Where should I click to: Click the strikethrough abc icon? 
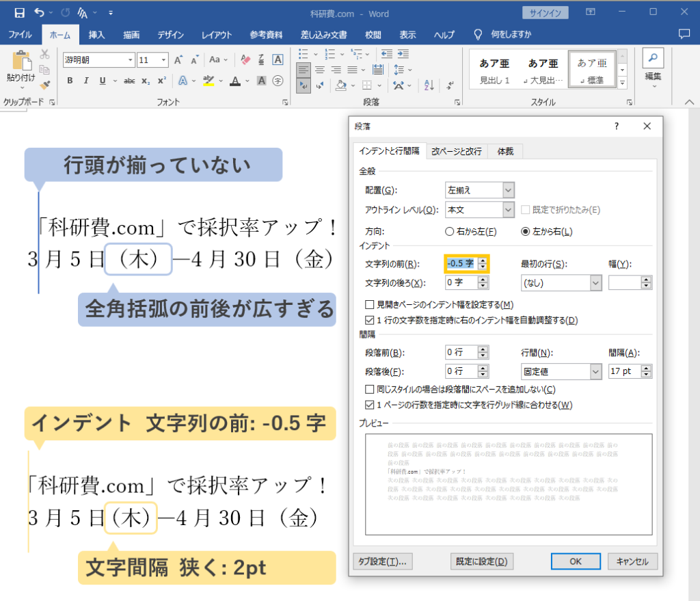pos(129,81)
